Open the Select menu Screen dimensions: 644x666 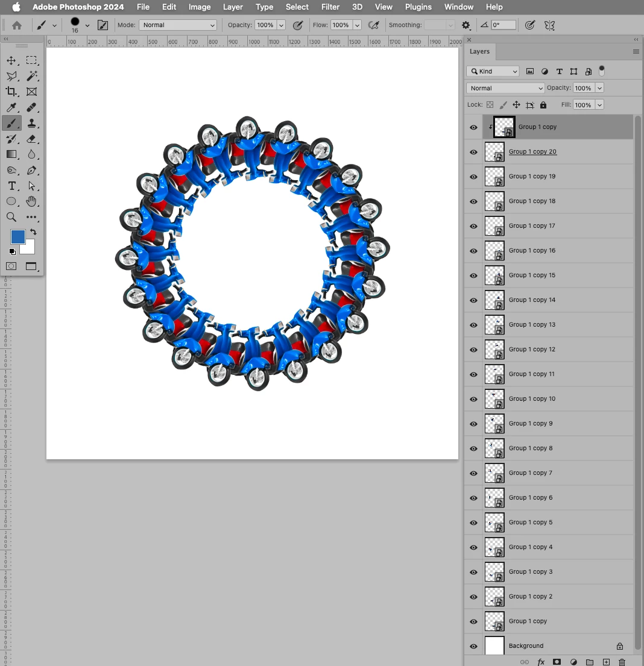[x=297, y=7]
